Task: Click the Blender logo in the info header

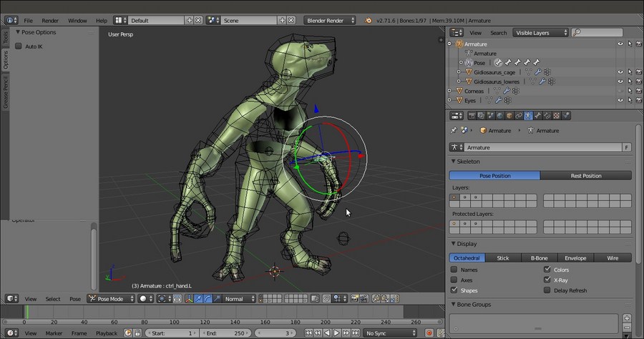Action: 369,21
